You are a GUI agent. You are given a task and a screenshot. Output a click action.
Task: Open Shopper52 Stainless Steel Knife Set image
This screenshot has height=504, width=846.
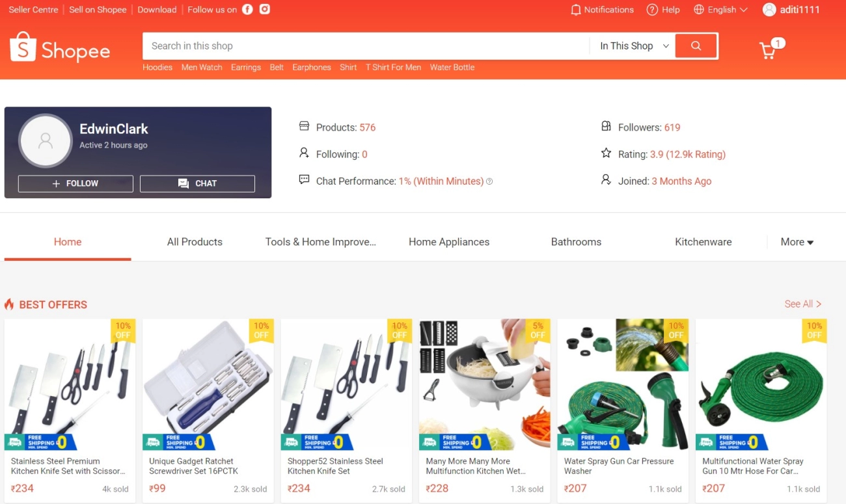click(346, 384)
